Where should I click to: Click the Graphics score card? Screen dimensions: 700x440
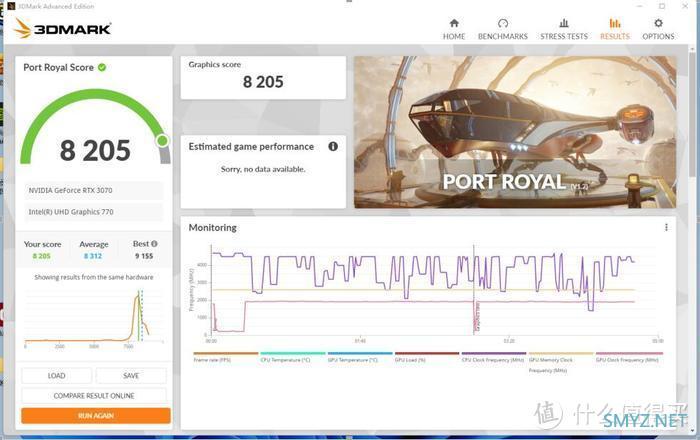[x=263, y=78]
